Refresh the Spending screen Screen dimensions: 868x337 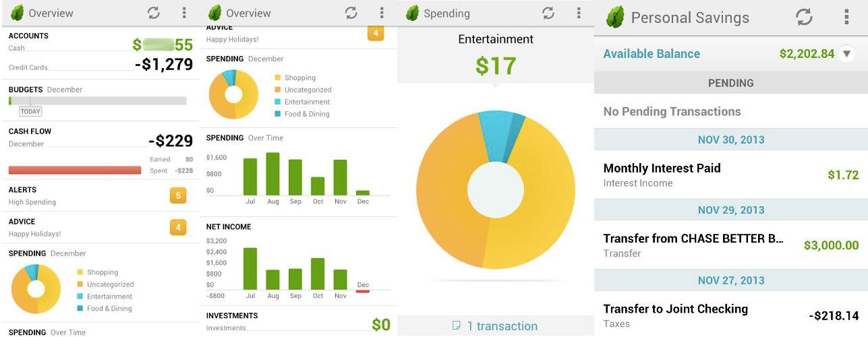tap(548, 13)
